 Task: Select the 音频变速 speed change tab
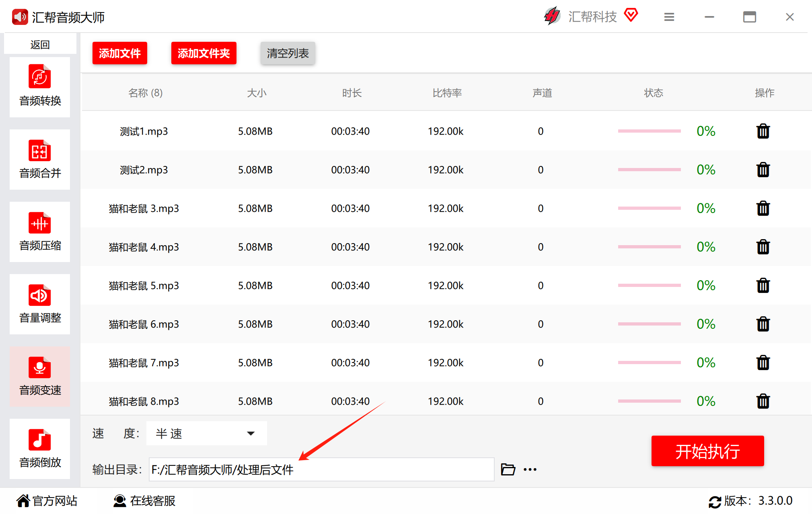pos(40,376)
